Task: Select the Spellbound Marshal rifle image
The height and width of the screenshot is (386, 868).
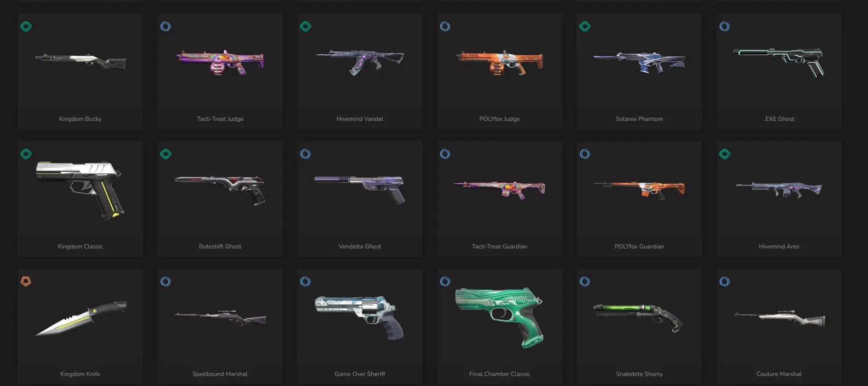Action: 220,318
